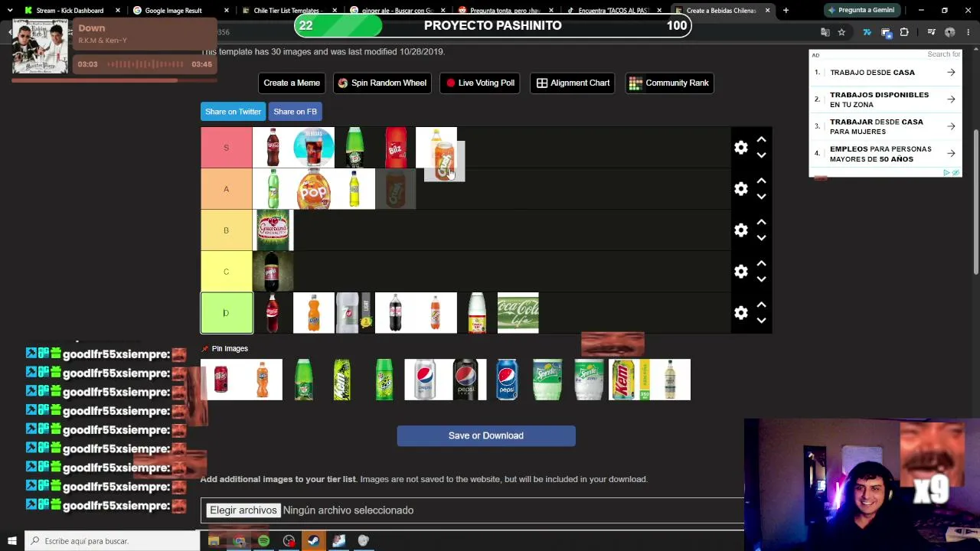Open Steam from the taskbar

pyautogui.click(x=313, y=541)
